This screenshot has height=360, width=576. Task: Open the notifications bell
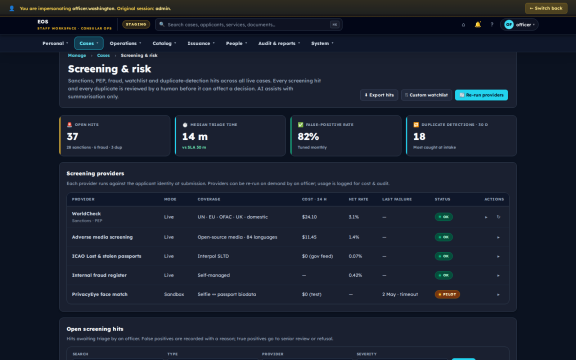pos(478,25)
